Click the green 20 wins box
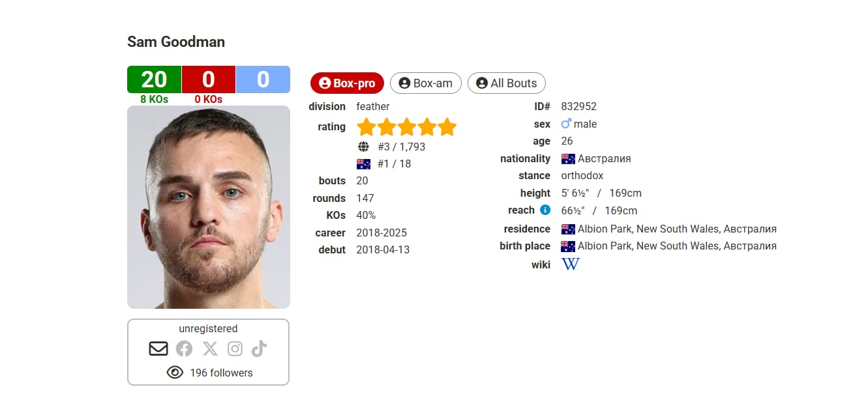868x413 pixels. [154, 79]
